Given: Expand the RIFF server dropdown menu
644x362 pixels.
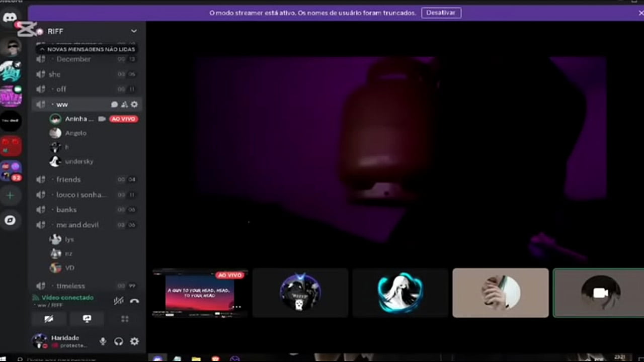Looking at the screenshot, I should pos(134,31).
